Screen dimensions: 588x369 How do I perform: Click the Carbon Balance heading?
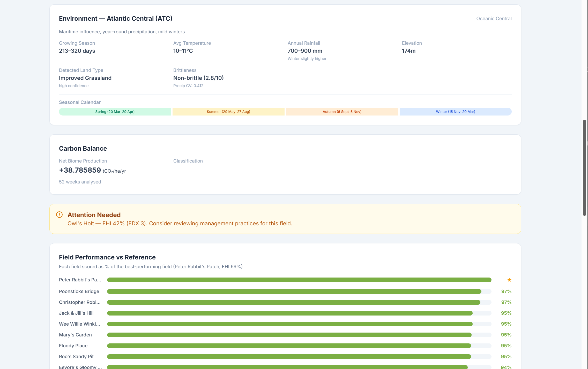coord(83,149)
